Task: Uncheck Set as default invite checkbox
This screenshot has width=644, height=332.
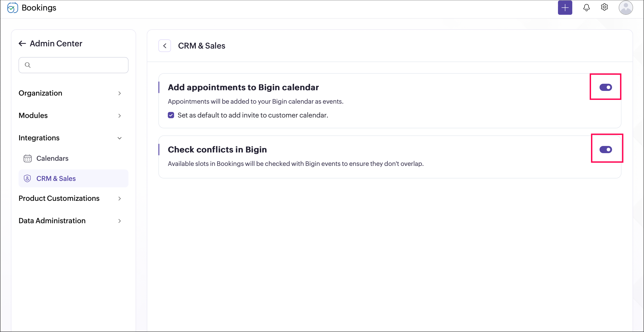Action: (171, 115)
